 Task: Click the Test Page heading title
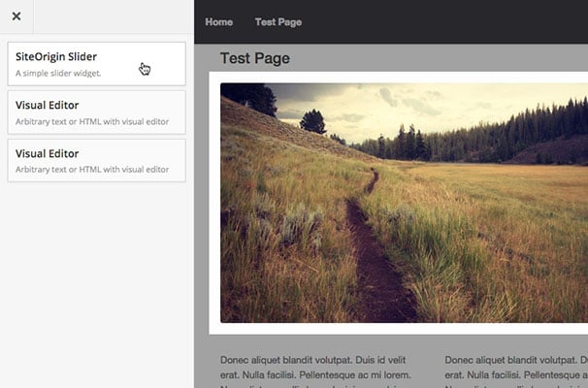pos(254,58)
